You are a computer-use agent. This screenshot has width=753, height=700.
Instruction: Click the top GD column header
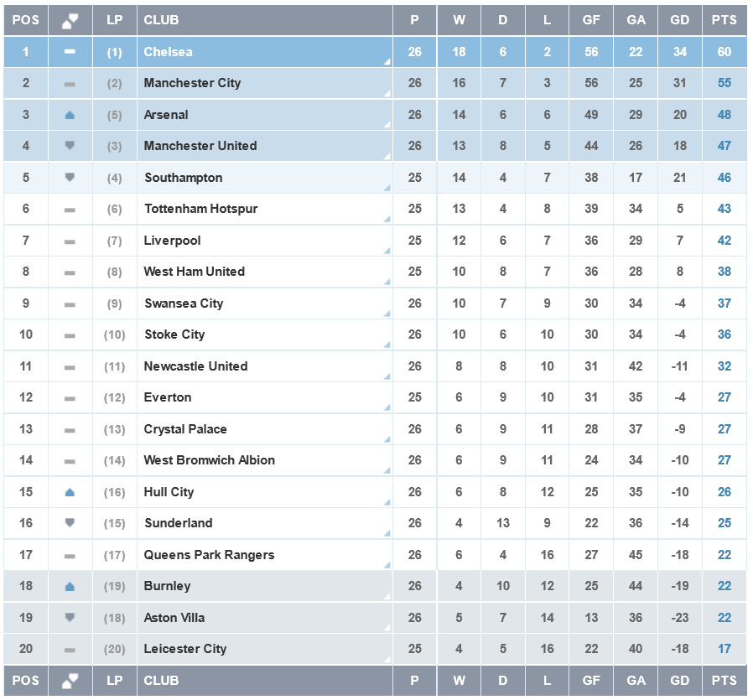click(x=679, y=20)
